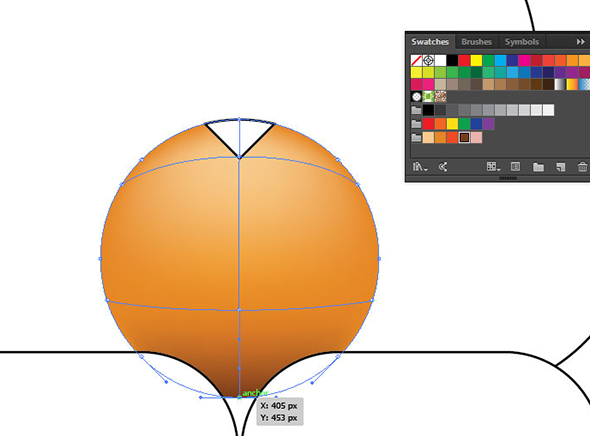Select the magenta swatch in first row

525,60
